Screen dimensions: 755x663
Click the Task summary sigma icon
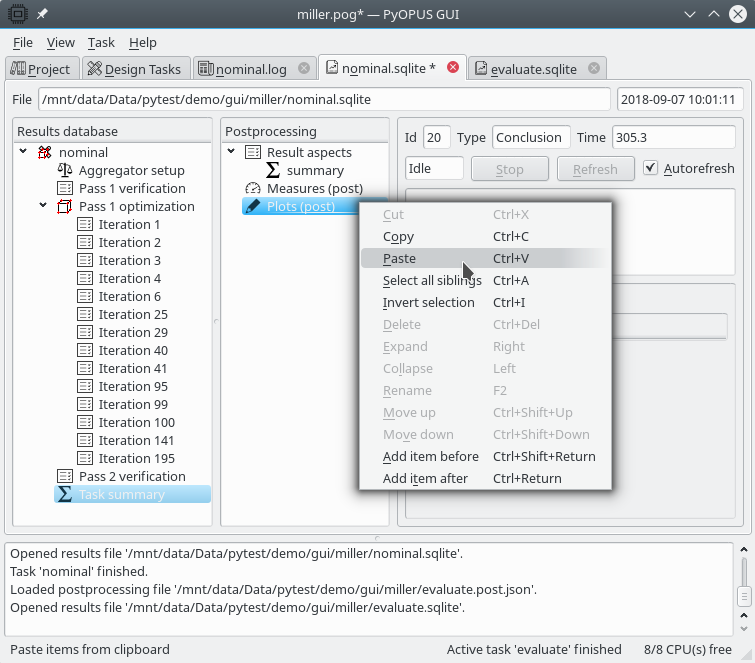pos(65,495)
